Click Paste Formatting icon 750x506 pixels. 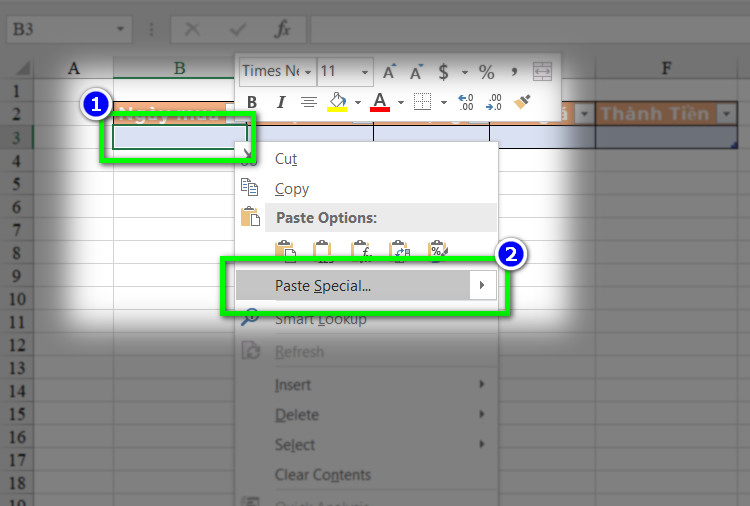(438, 251)
